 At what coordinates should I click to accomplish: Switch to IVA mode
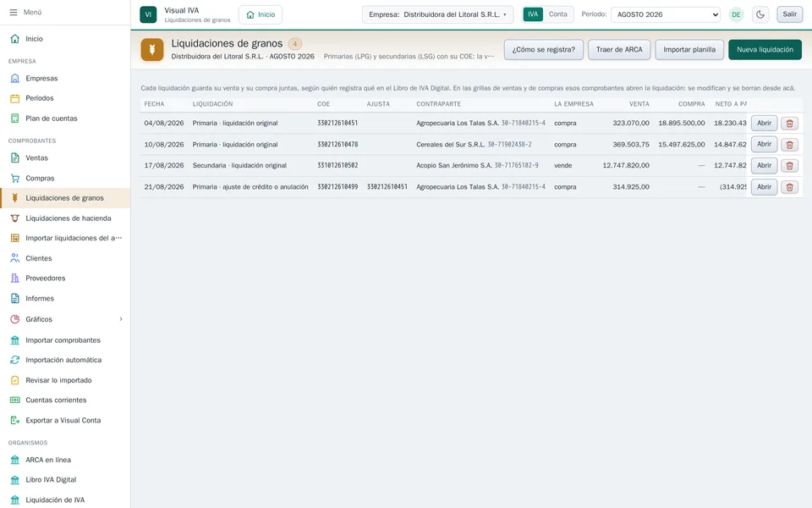pos(533,14)
